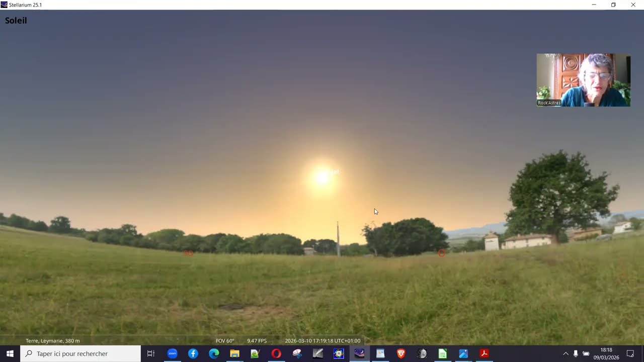644x362 pixels.
Task: Click the 'Terre, Leymarie, 380 m' location text
Action: [x=53, y=341]
